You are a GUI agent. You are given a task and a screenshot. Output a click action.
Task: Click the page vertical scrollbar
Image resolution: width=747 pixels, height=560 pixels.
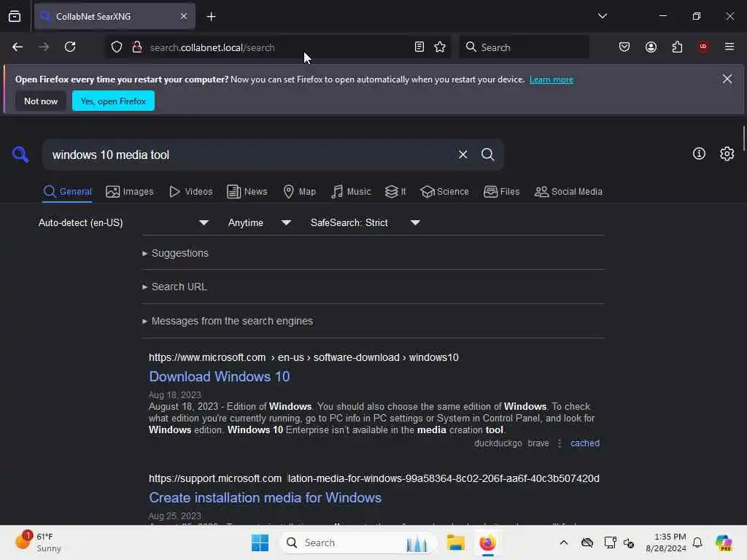743,138
